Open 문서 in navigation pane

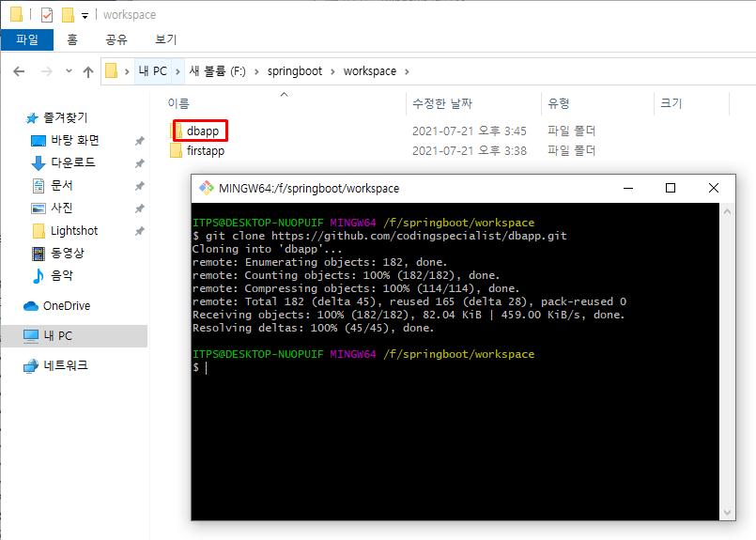62,185
